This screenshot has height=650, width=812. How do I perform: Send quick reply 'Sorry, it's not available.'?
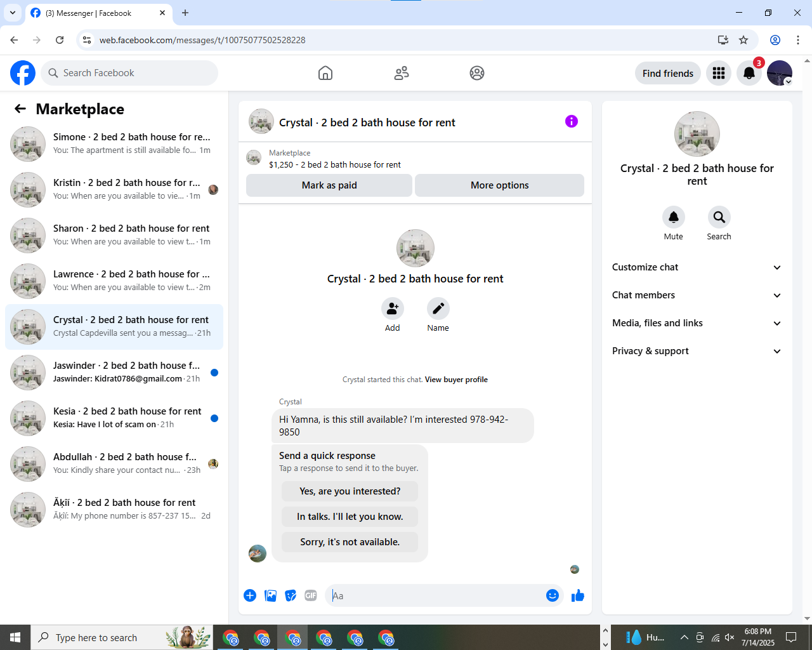(350, 542)
